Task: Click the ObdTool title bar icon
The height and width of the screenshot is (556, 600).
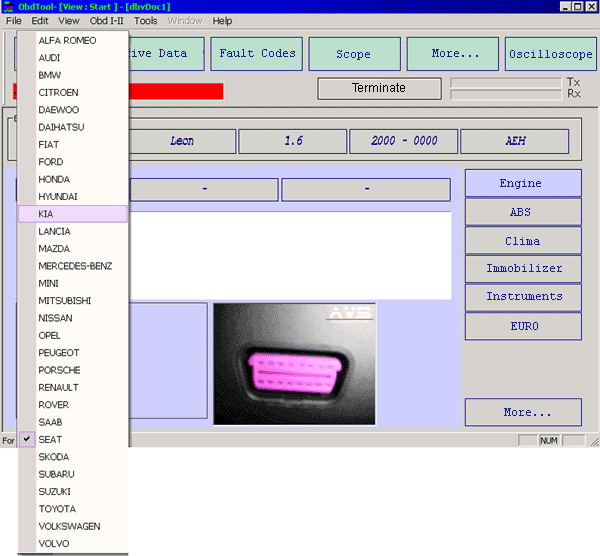Action: click(8, 7)
